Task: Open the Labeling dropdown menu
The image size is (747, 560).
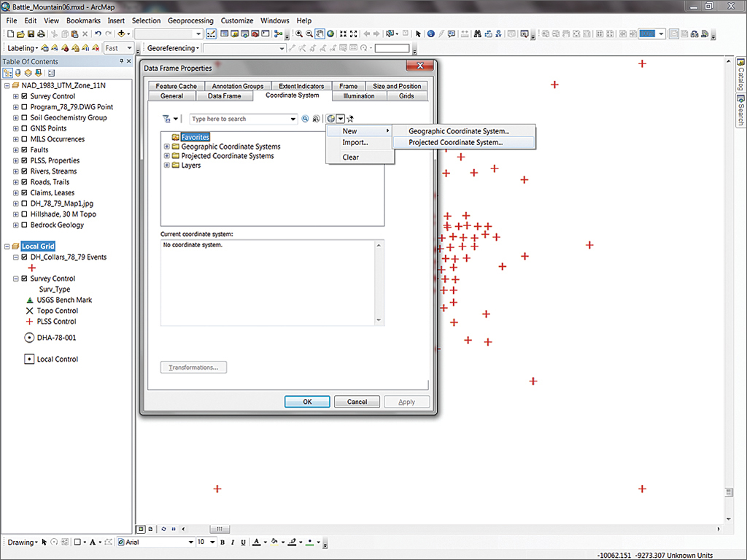Action: [23, 48]
